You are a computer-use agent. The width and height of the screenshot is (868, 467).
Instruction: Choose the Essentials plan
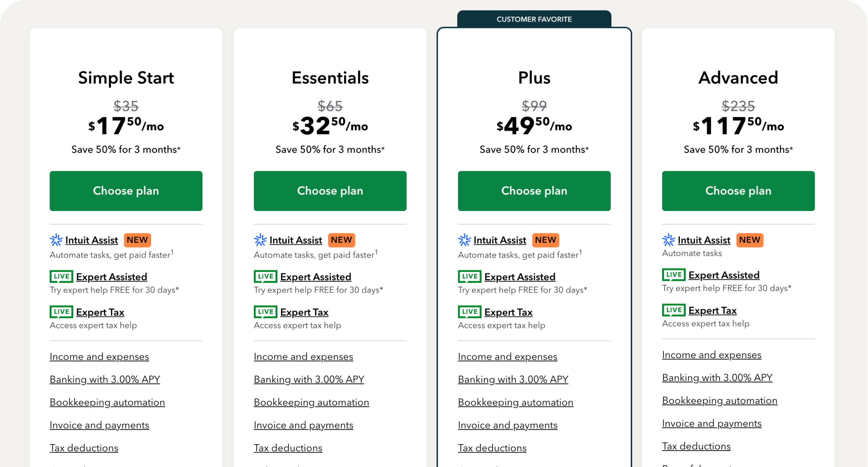(x=330, y=191)
